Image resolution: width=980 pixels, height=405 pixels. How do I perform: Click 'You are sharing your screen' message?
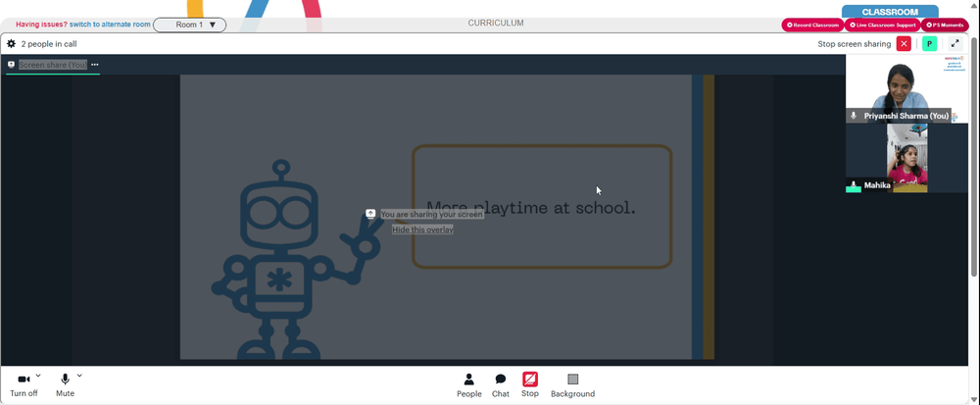tap(432, 215)
